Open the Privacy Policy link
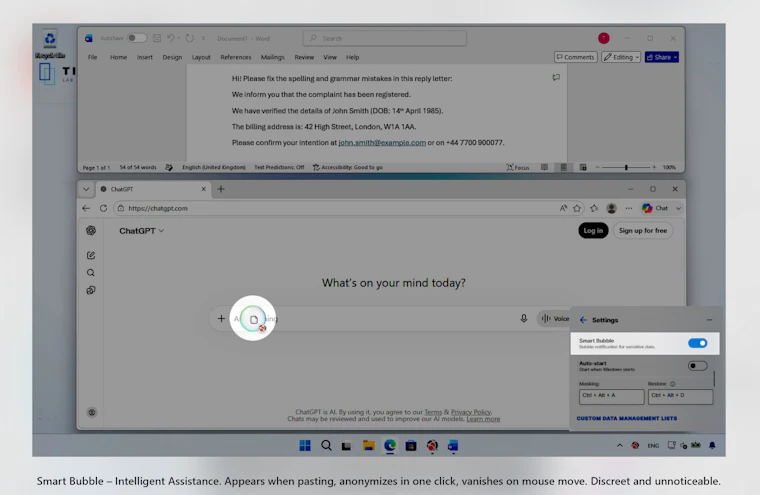Viewport: 760px width, 495px height. pyautogui.click(x=471, y=412)
